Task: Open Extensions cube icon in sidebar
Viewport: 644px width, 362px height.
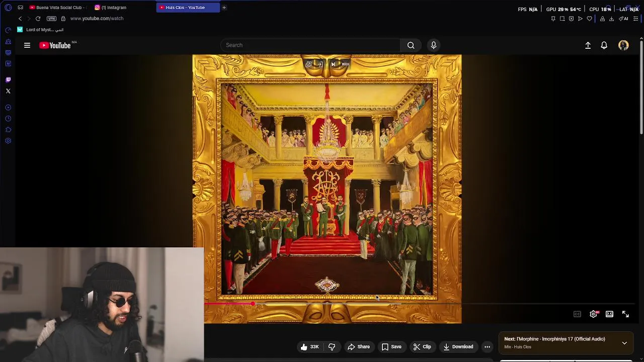Action: tap(8, 130)
